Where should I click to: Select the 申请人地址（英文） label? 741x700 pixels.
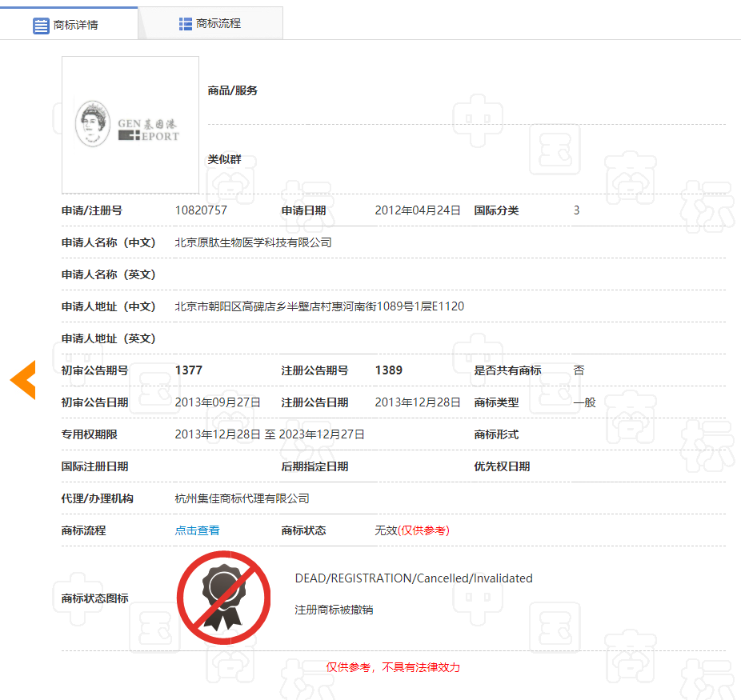coord(109,338)
